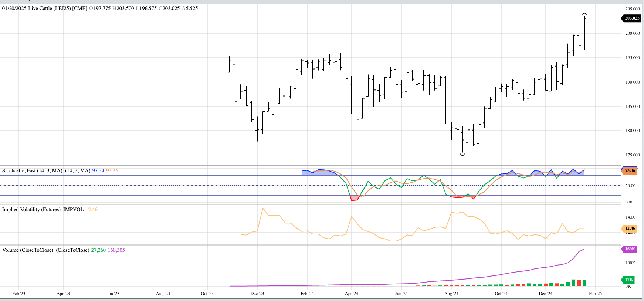The width and height of the screenshot is (644, 301).
Task: Click the Apr '24 date axis label
Action: coord(351,294)
